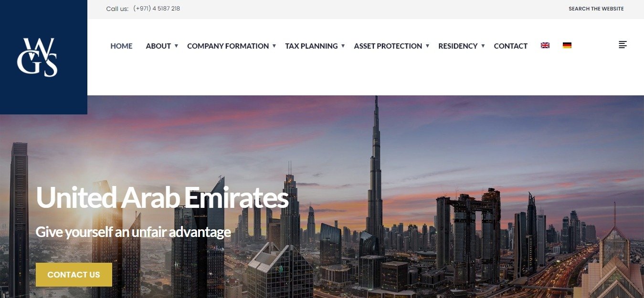Switch language using the German flag
The image size is (644, 298).
click(x=567, y=45)
